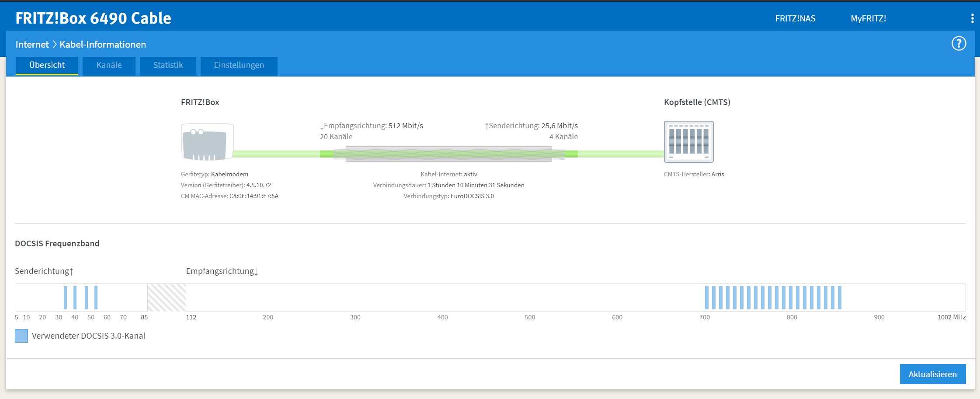
Task: Click the Version 4.5.10.72 text
Action: (226, 185)
